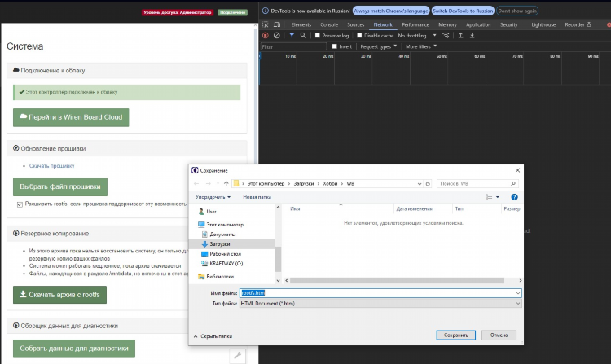Open Save dialog help
The image size is (611, 364).
[x=514, y=197]
